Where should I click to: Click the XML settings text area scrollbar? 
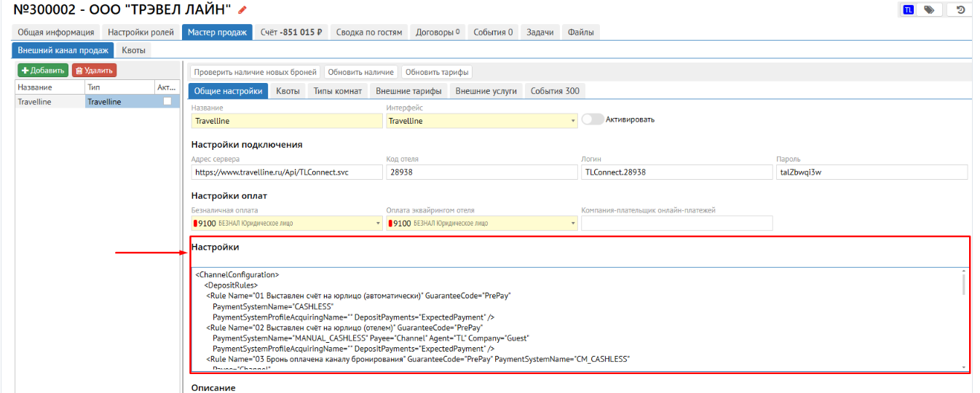pyautogui.click(x=965, y=284)
